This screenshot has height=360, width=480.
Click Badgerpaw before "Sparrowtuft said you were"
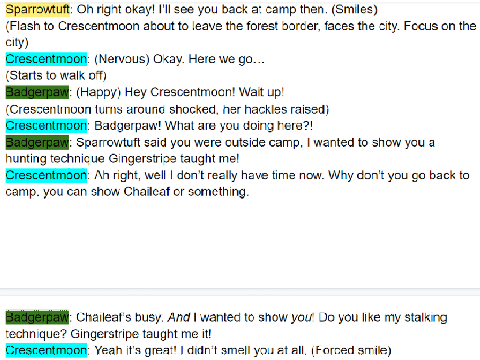click(37, 142)
